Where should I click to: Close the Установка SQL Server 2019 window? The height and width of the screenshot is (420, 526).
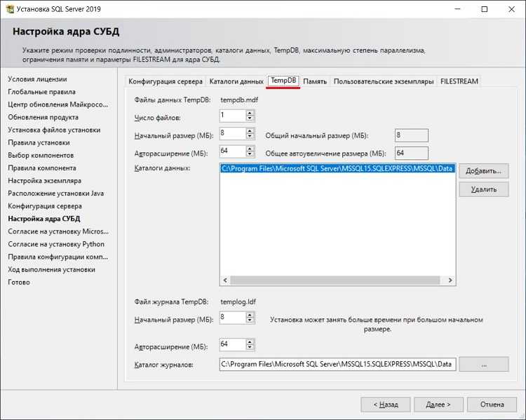511,9
